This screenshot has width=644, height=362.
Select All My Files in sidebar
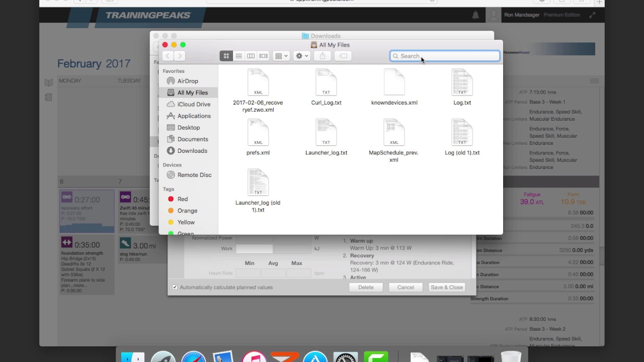click(188, 93)
